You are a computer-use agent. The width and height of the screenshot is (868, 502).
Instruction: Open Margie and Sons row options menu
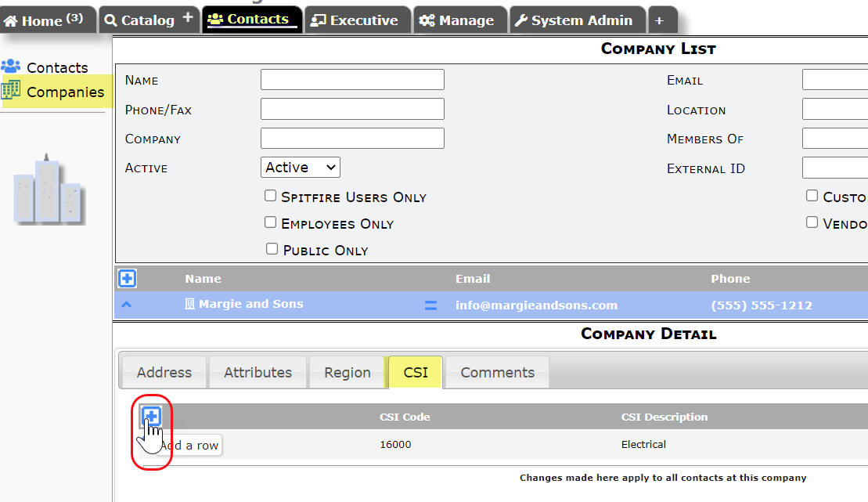click(430, 305)
